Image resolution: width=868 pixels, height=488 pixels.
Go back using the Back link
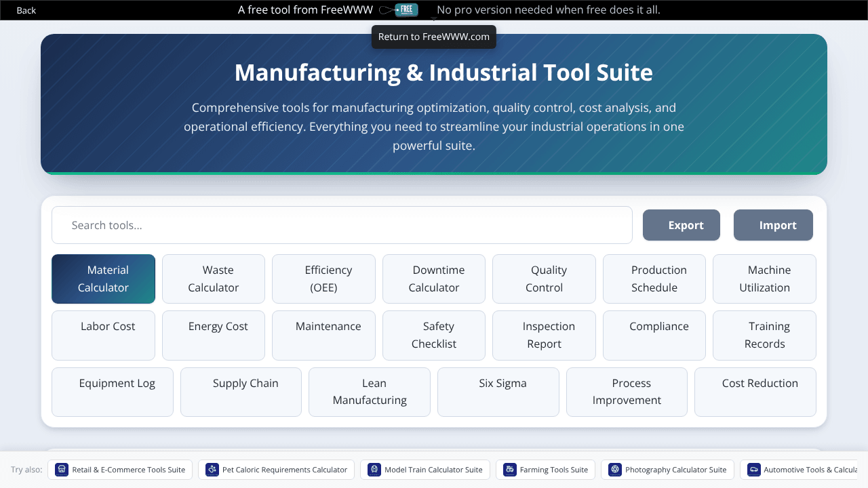point(26,10)
